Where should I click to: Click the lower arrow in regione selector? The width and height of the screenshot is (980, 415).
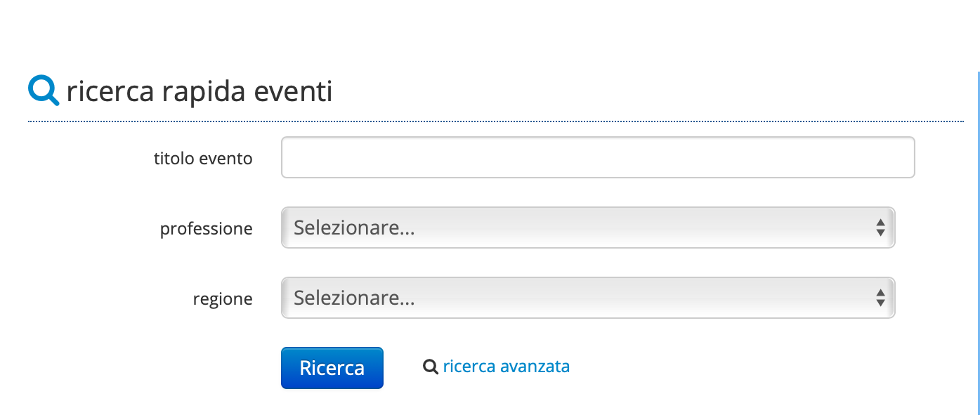click(x=880, y=303)
